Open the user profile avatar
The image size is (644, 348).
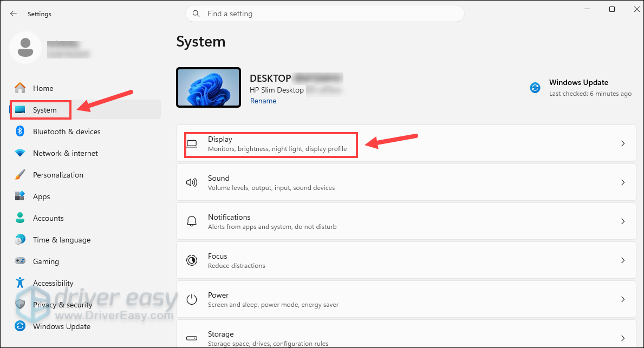coord(25,48)
